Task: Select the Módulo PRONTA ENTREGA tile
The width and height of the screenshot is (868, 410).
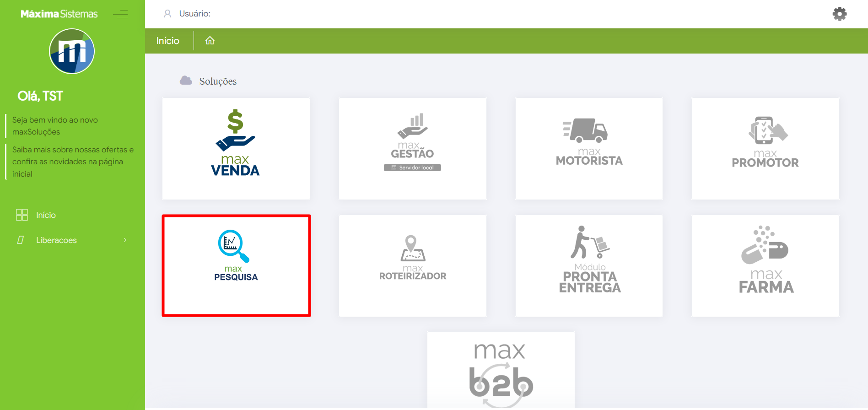Action: pyautogui.click(x=589, y=265)
